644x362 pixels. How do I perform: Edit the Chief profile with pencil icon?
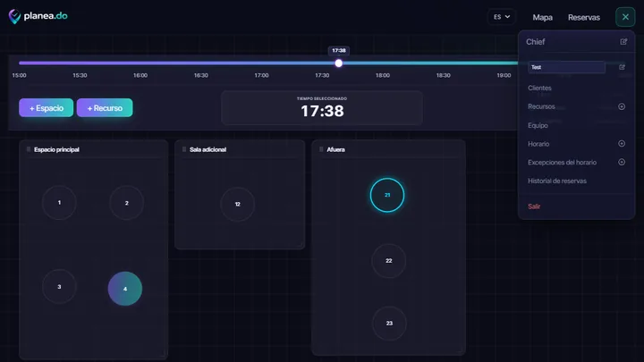coord(623,41)
